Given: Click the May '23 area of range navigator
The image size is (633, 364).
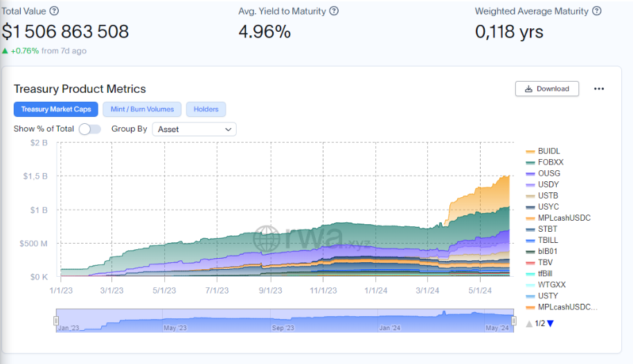Looking at the screenshot, I should pyautogui.click(x=175, y=328).
